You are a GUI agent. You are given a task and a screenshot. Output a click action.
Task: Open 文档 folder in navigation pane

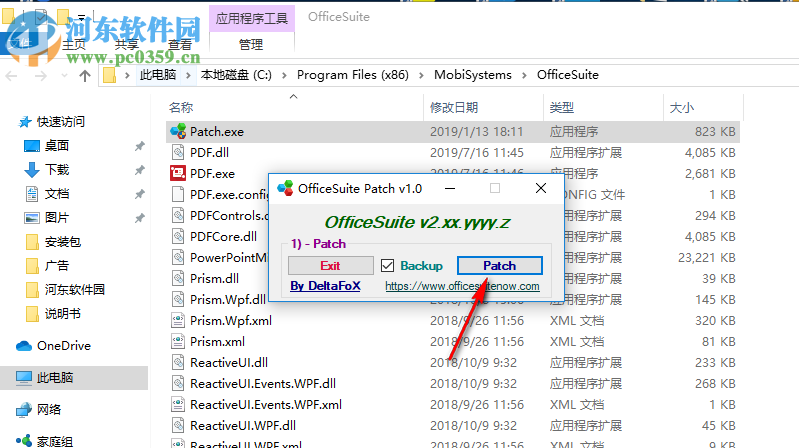pyautogui.click(x=57, y=193)
